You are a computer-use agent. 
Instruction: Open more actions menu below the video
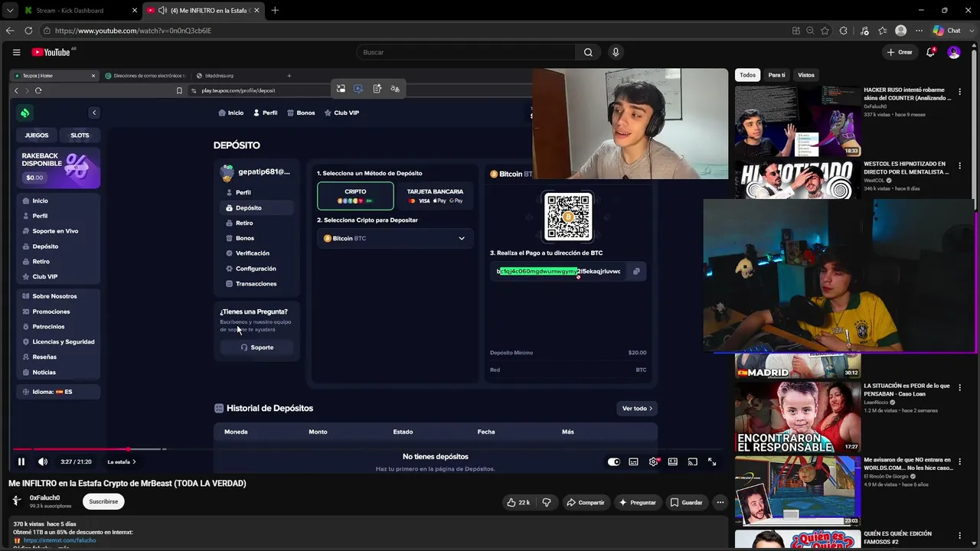click(x=720, y=502)
